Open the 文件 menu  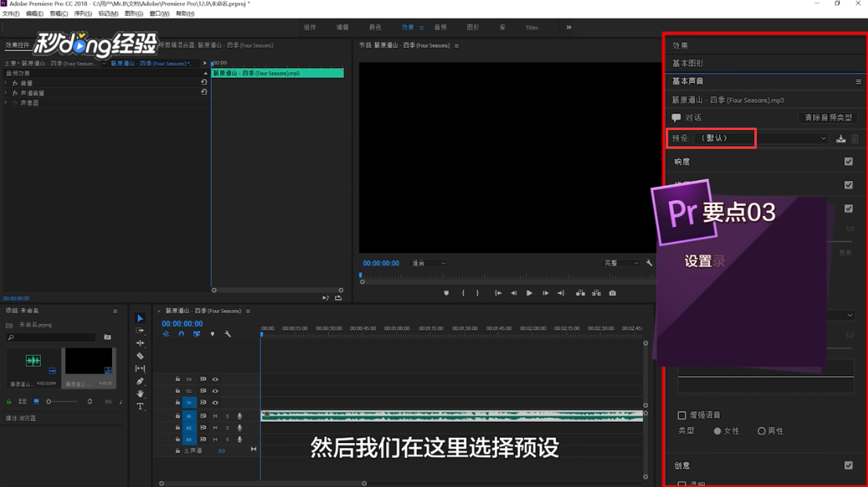(x=10, y=13)
